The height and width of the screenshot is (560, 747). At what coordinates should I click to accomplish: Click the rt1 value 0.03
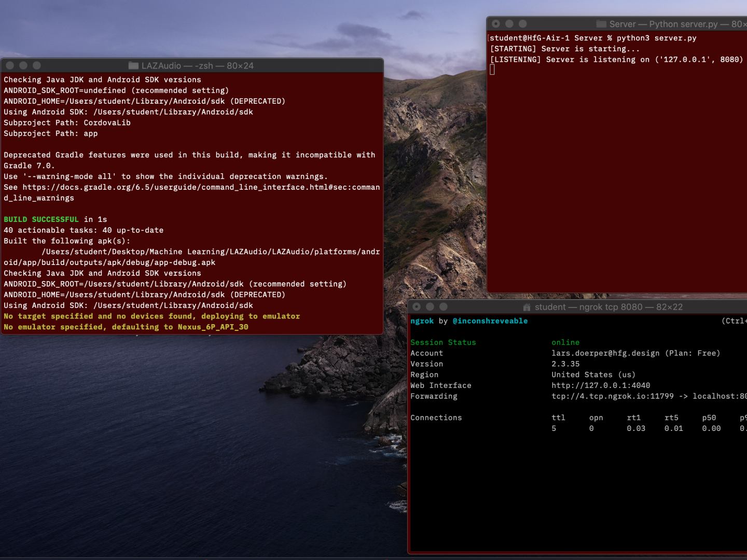point(636,428)
